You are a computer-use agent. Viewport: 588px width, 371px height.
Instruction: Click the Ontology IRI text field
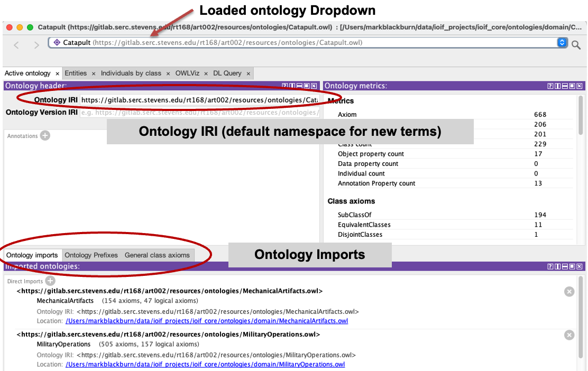(199, 99)
